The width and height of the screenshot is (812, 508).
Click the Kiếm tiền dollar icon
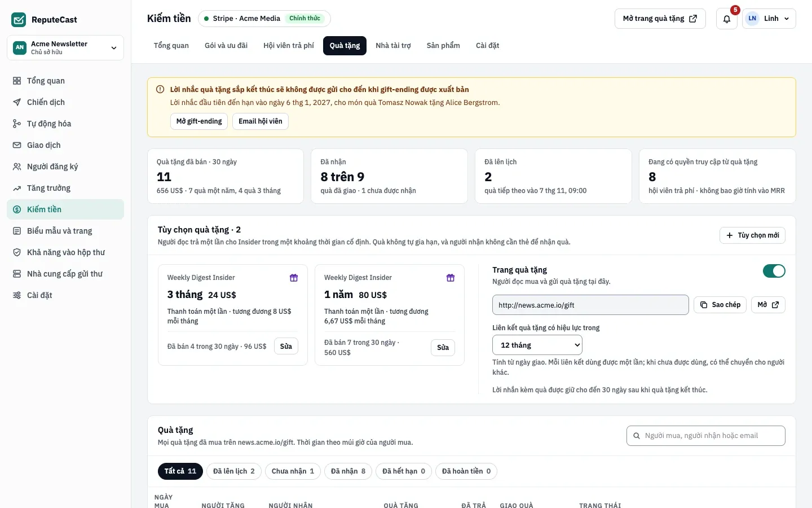coord(17,209)
